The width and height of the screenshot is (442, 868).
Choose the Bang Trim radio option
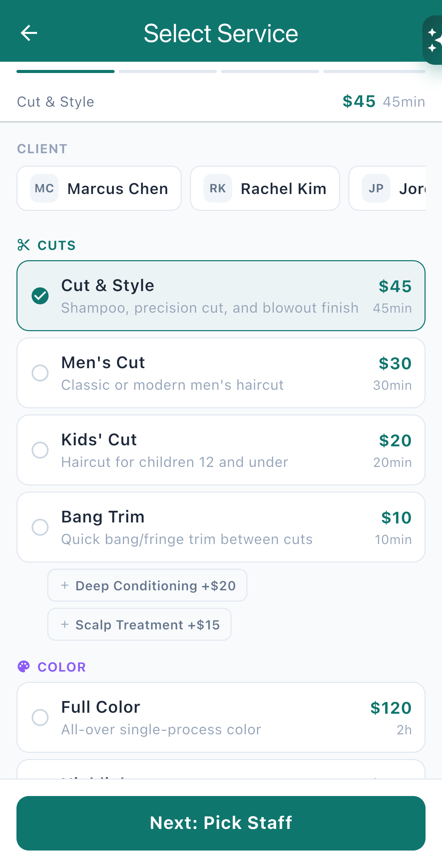point(40,527)
